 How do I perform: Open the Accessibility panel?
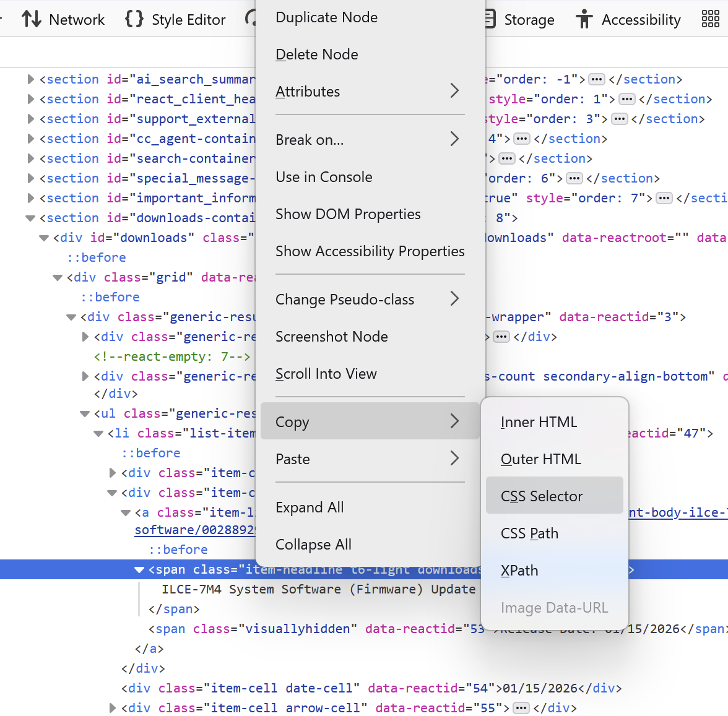[x=628, y=20]
